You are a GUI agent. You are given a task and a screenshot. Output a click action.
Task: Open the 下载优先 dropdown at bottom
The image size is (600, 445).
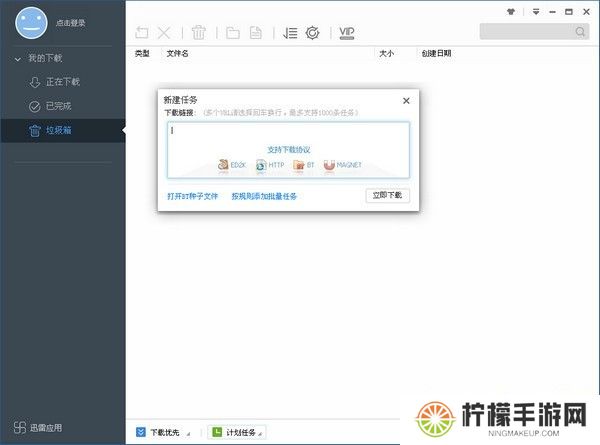click(x=163, y=432)
